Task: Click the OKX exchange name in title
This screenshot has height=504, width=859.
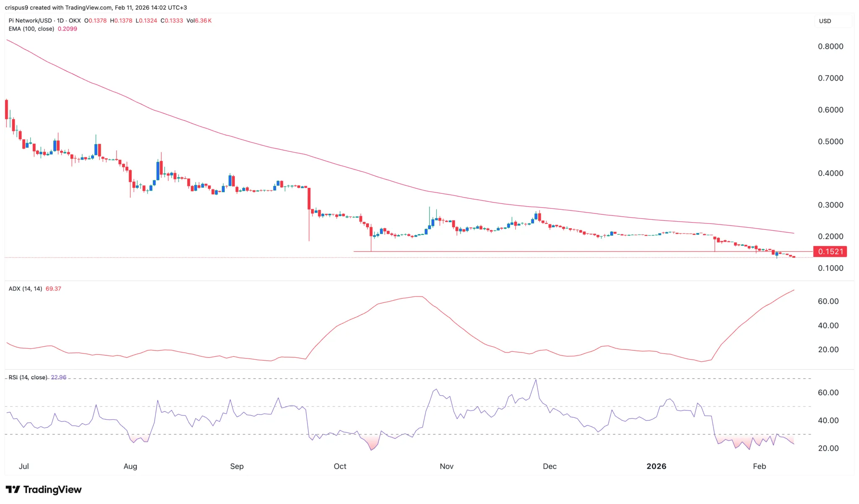Action: click(x=75, y=21)
